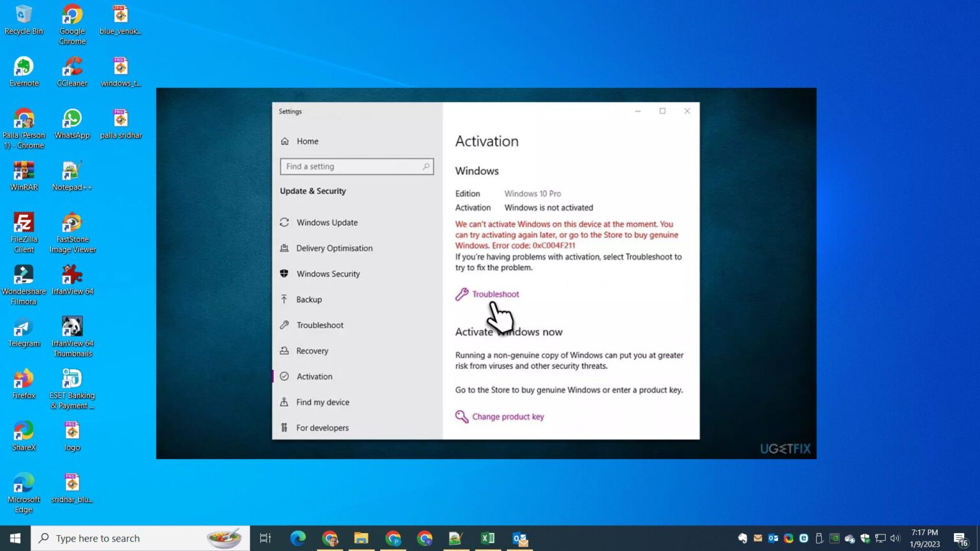980x551 pixels.
Task: Select Windows Update in the sidebar
Action: (x=327, y=222)
